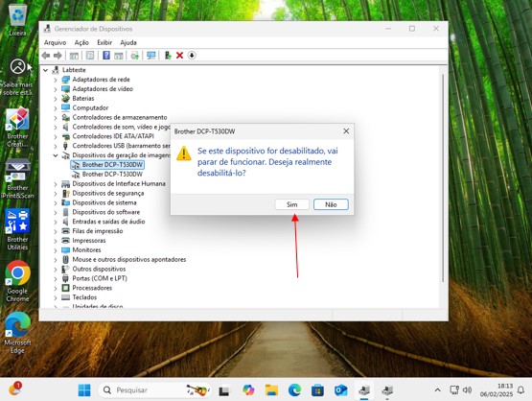The image size is (532, 401).
Task: Expand Dispositivos de Interface Humana
Action: click(x=56, y=184)
